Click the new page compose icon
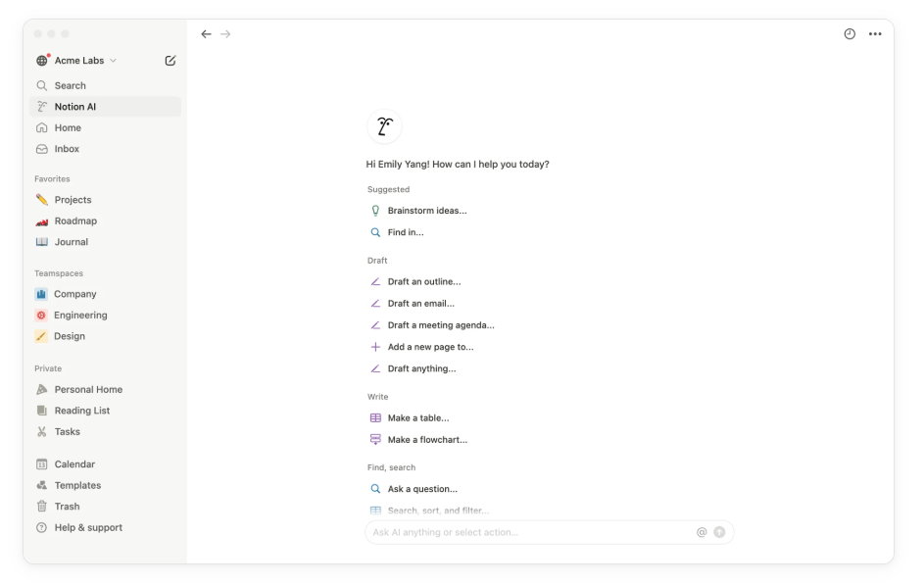924x585 pixels. (170, 61)
